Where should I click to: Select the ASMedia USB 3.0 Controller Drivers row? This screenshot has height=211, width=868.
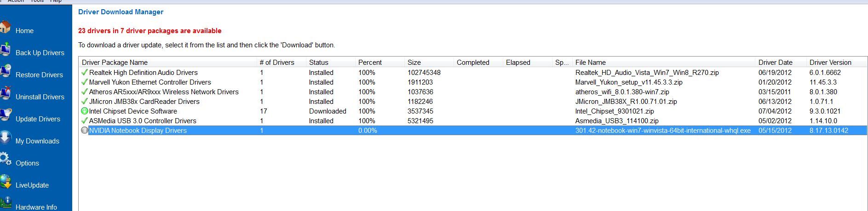click(x=473, y=120)
